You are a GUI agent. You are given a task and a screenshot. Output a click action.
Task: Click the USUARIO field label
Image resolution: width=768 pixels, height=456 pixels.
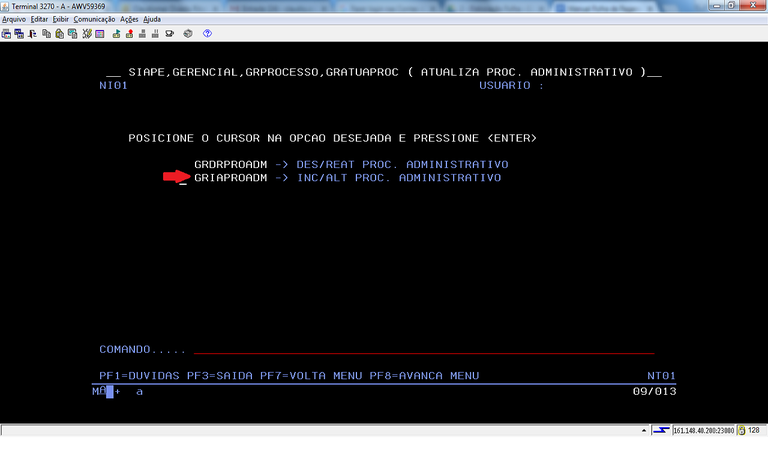[511, 85]
